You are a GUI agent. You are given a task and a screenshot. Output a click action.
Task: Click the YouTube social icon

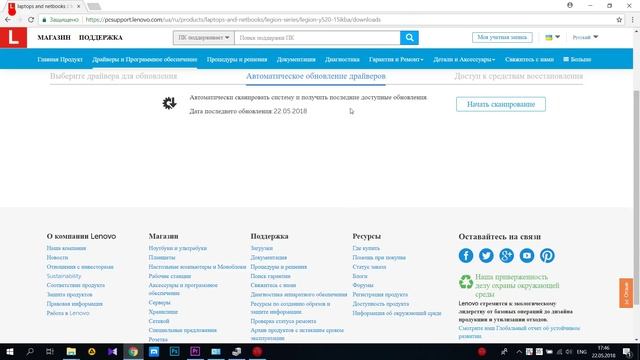(x=527, y=256)
